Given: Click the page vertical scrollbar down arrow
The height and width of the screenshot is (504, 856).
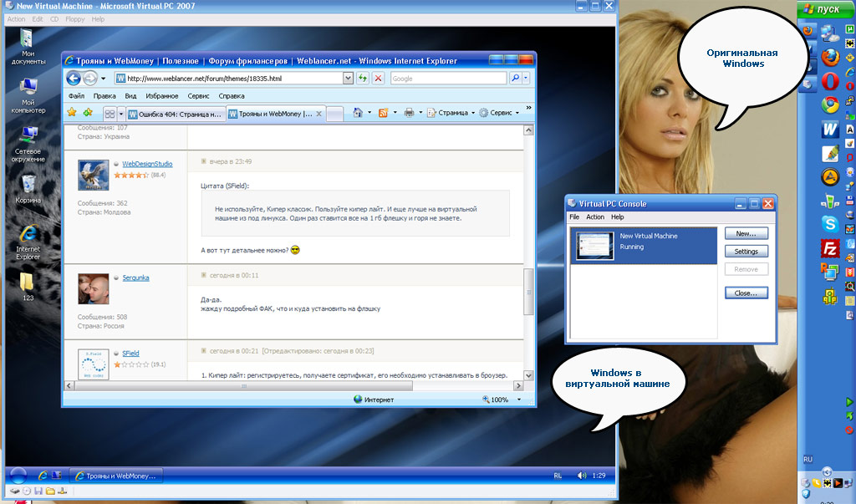Looking at the screenshot, I should [528, 375].
